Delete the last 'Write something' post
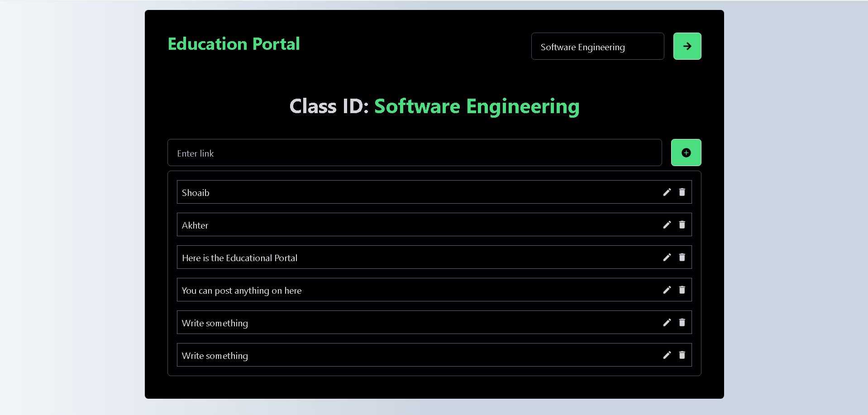The height and width of the screenshot is (415, 868). [x=682, y=355]
